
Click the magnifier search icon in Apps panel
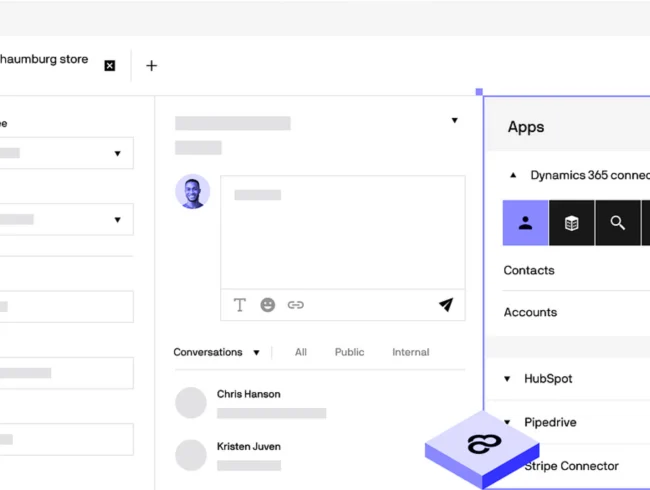click(x=617, y=223)
